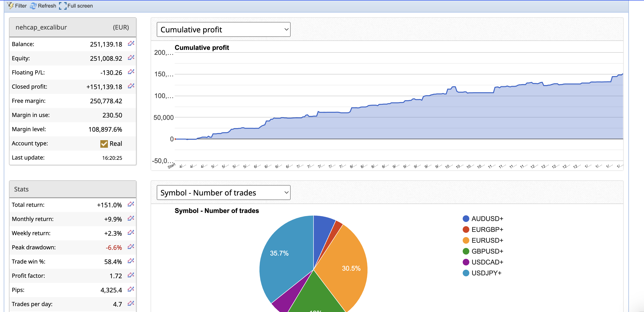Open the Symbol - Number of trades dropdown
The width and height of the screenshot is (644, 312).
223,193
